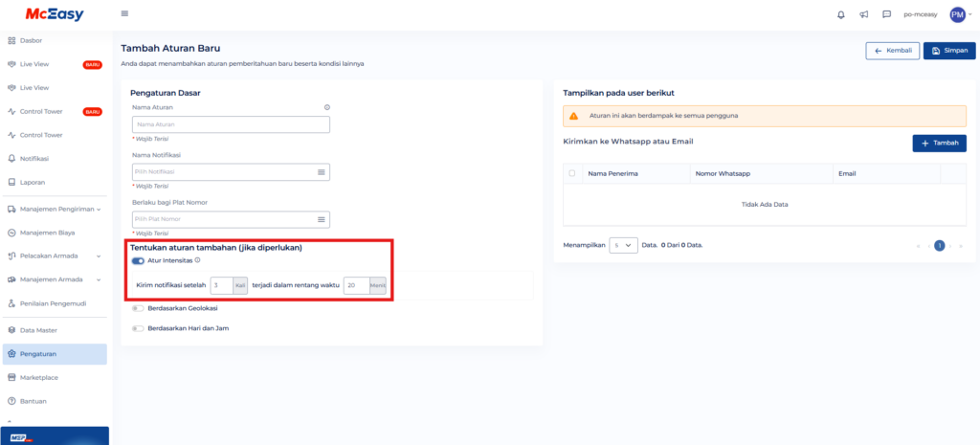Open the Pilih Plat Nomor dropdown
980x445 pixels.
pos(231,219)
